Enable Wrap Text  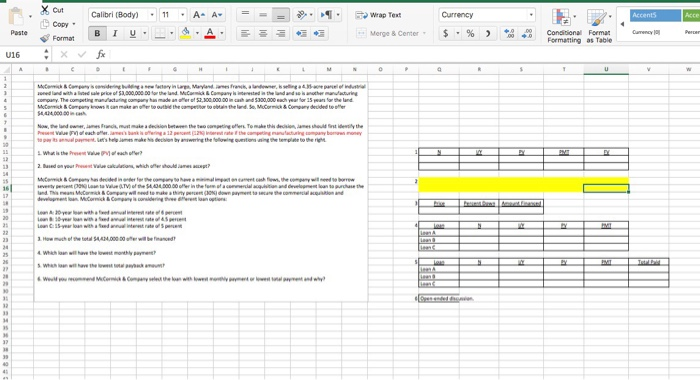coord(378,15)
